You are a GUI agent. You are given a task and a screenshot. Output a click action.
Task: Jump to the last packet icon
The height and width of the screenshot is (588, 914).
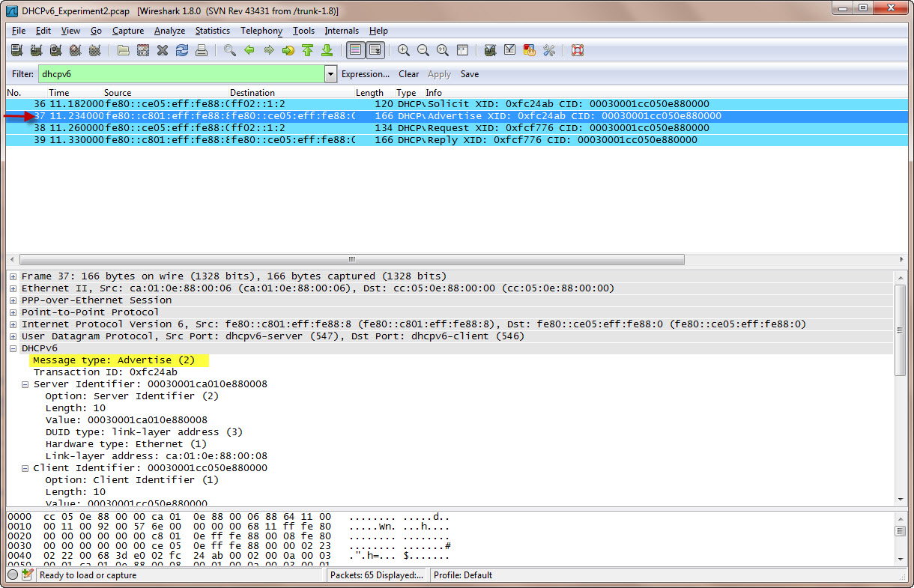pyautogui.click(x=327, y=51)
